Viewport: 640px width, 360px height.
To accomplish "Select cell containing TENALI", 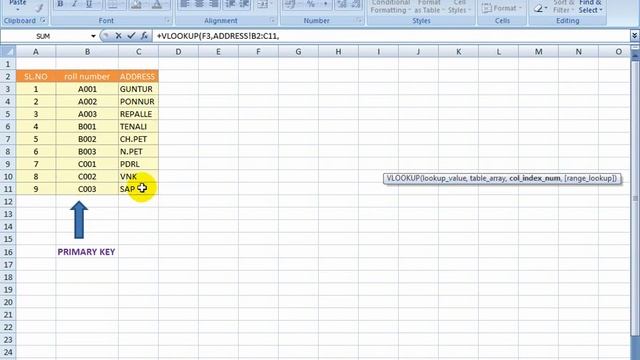I will 138,127.
